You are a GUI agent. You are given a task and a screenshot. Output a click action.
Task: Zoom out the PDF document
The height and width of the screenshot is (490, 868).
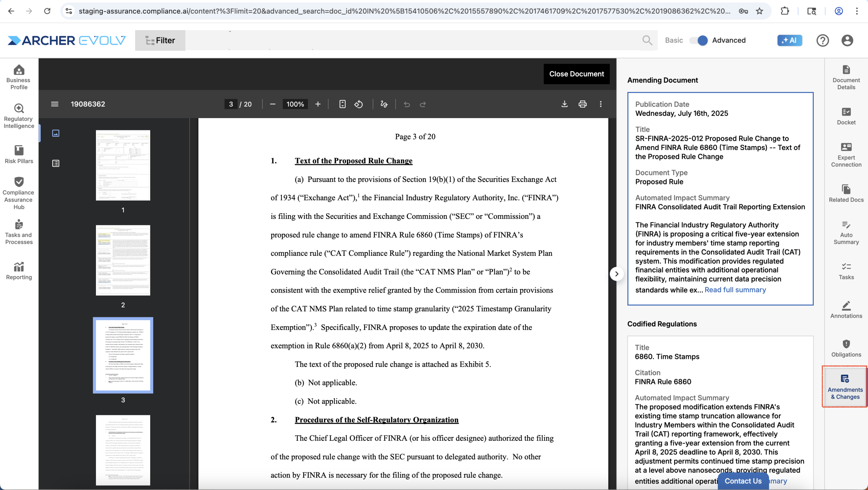point(273,104)
